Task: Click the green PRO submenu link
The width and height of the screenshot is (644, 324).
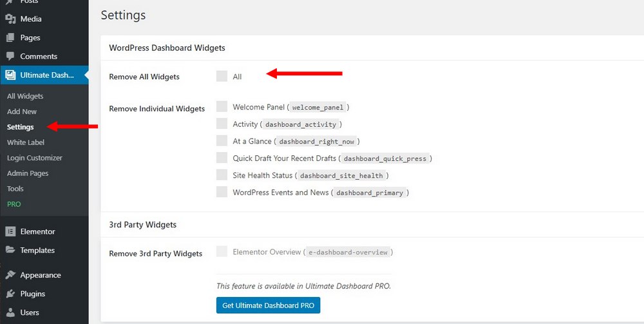Action: coord(14,204)
